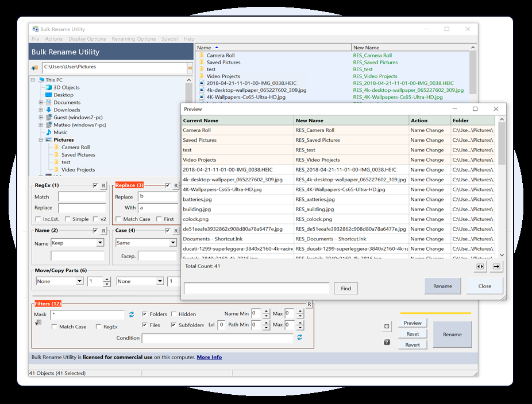This screenshot has width=532, height=404.
Task: Click the browse folder icon right of path
Action: click(190, 68)
